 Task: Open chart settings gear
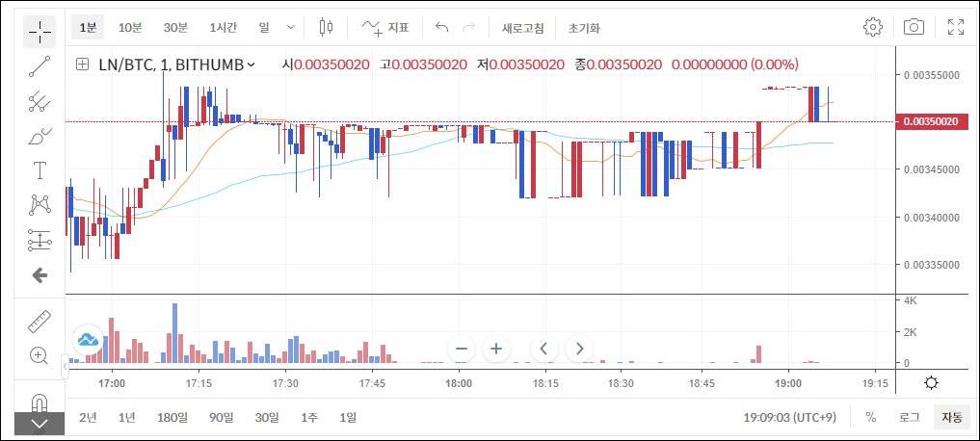pyautogui.click(x=872, y=27)
